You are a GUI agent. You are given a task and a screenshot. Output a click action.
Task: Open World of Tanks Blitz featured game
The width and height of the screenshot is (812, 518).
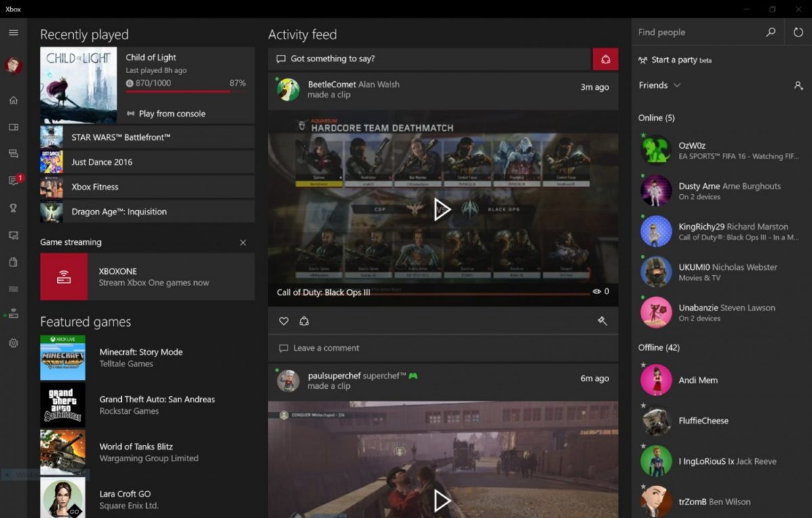pyautogui.click(x=148, y=452)
